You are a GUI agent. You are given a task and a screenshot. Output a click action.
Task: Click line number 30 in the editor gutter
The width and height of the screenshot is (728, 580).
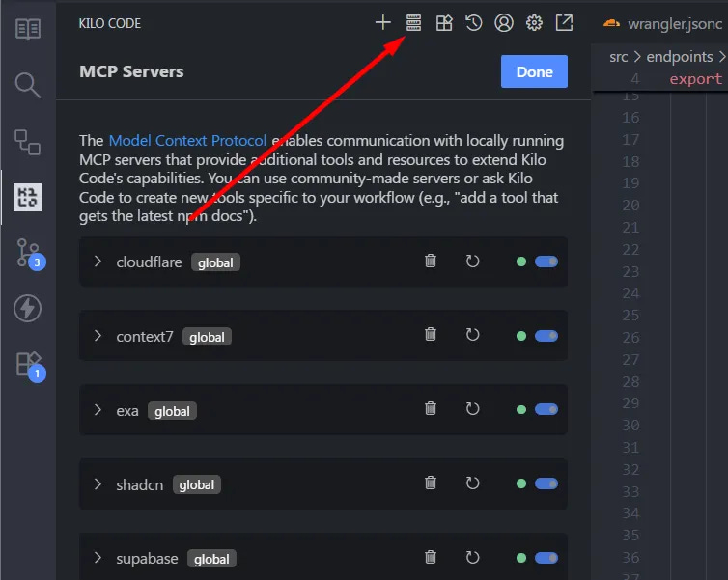[630, 425]
